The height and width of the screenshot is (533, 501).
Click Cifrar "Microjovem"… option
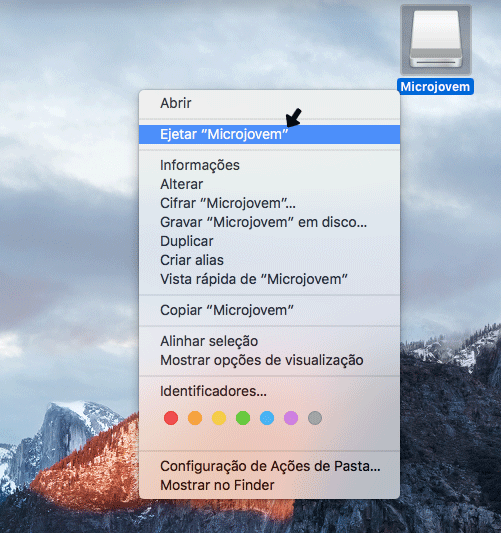click(x=269, y=203)
